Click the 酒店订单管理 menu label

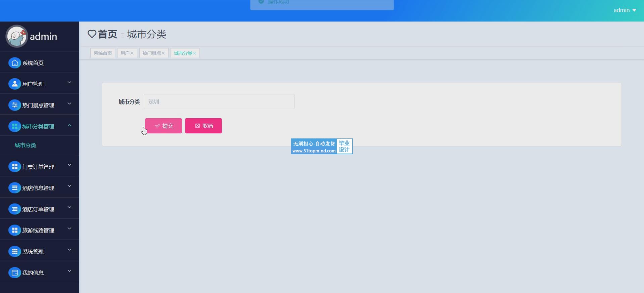tap(38, 209)
